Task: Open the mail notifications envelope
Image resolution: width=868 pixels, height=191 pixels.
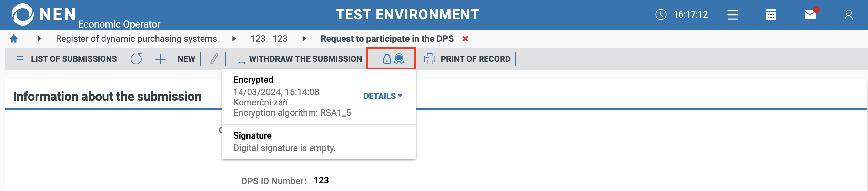Action: (810, 14)
